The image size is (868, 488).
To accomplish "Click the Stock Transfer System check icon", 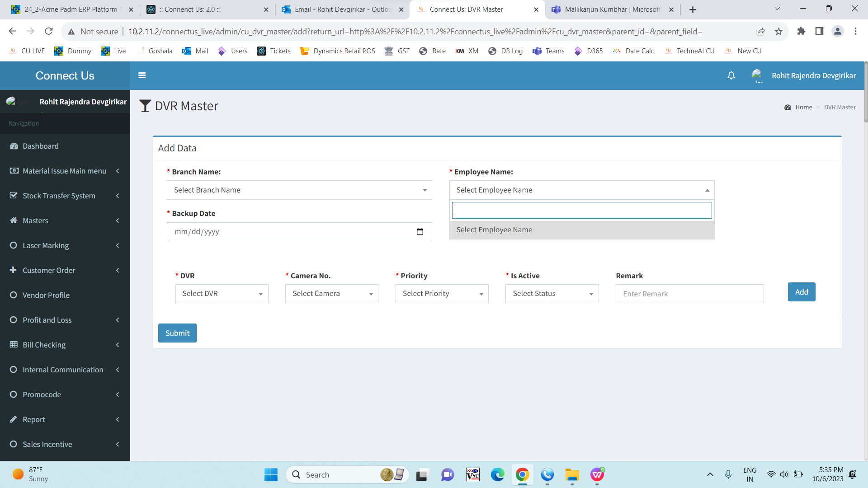I will click(14, 196).
